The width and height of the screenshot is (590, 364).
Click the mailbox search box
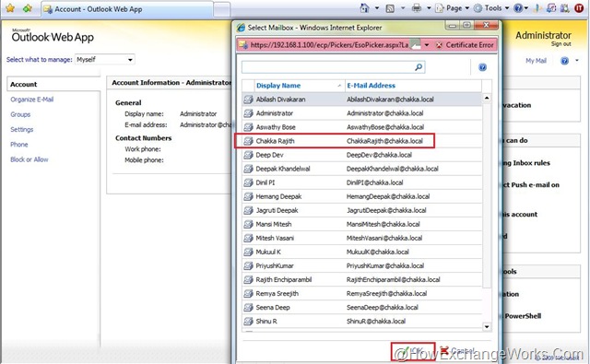328,67
